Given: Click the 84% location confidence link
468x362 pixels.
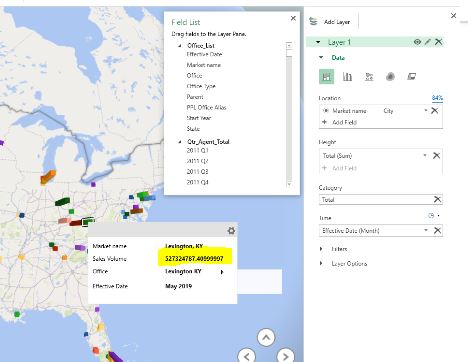Looking at the screenshot, I should (437, 98).
